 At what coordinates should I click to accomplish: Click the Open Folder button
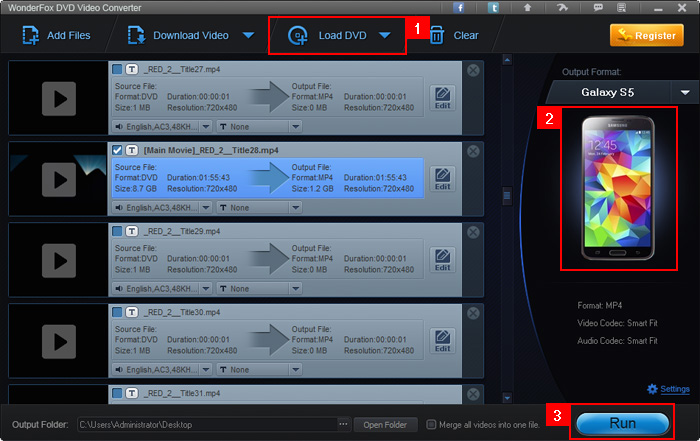pos(385,424)
